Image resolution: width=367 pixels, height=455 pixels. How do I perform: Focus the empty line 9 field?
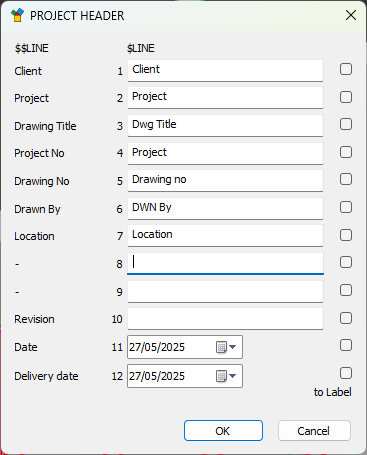point(225,291)
